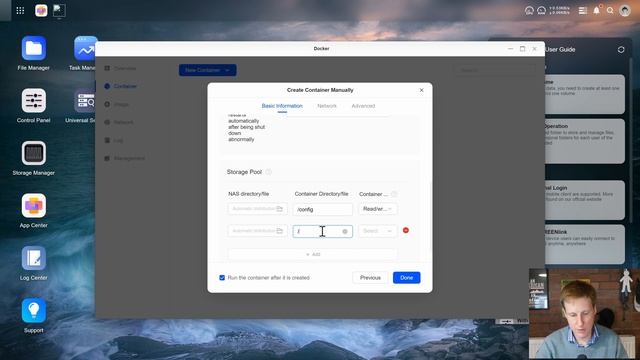Click the Storage Pool heading

(244, 172)
